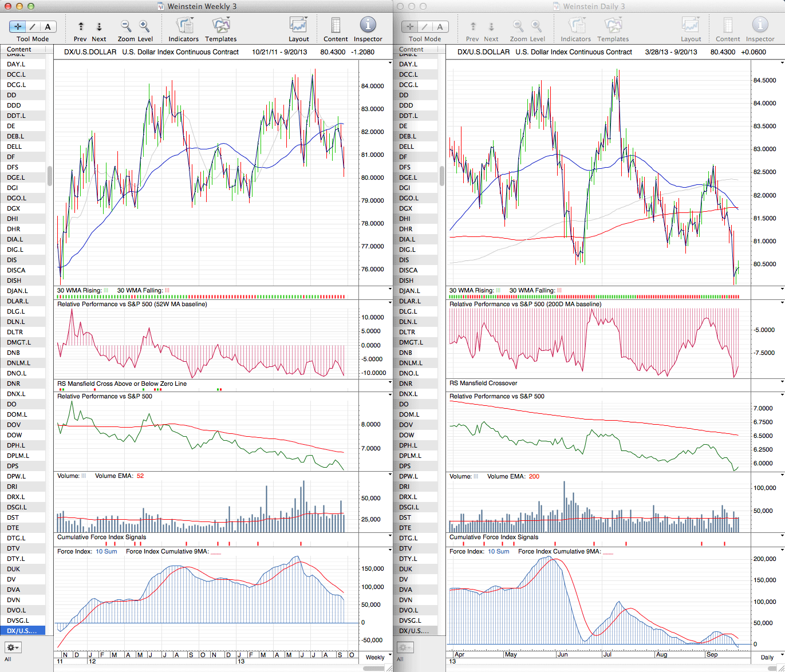Image resolution: width=785 pixels, height=672 pixels.
Task: Select DISH in the Daily symbol list
Action: pos(407,280)
